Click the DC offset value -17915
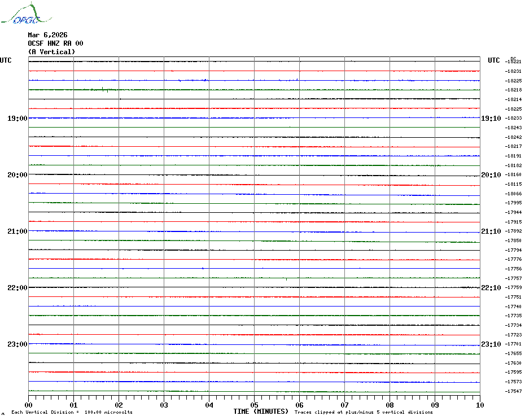 [513, 222]
